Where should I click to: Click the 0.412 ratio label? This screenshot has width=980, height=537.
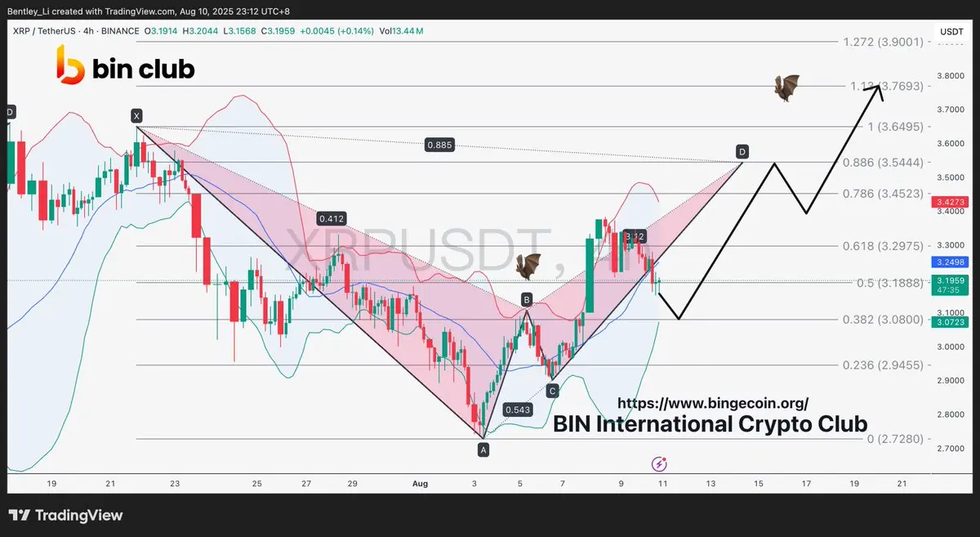pyautogui.click(x=332, y=218)
